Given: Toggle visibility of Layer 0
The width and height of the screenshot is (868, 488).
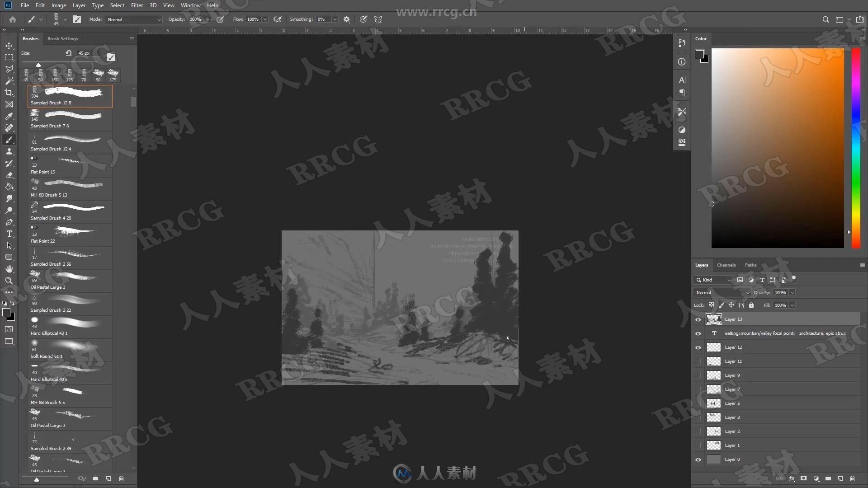Looking at the screenshot, I should pyautogui.click(x=698, y=459).
